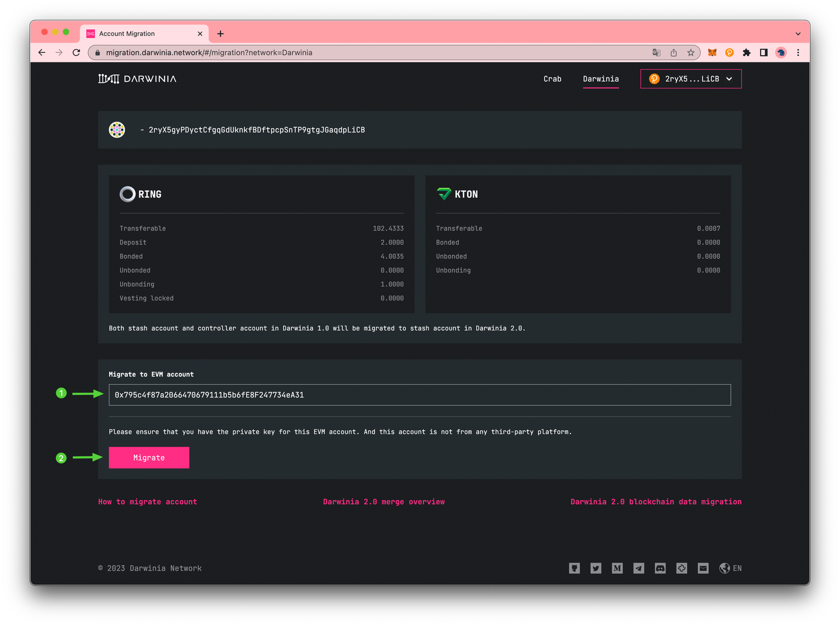
Task: Click the Telegram paper-plane icon
Action: tap(639, 568)
